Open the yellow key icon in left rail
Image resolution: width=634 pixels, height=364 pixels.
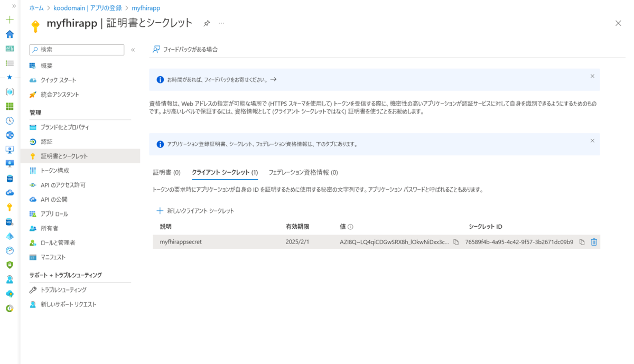pyautogui.click(x=10, y=207)
